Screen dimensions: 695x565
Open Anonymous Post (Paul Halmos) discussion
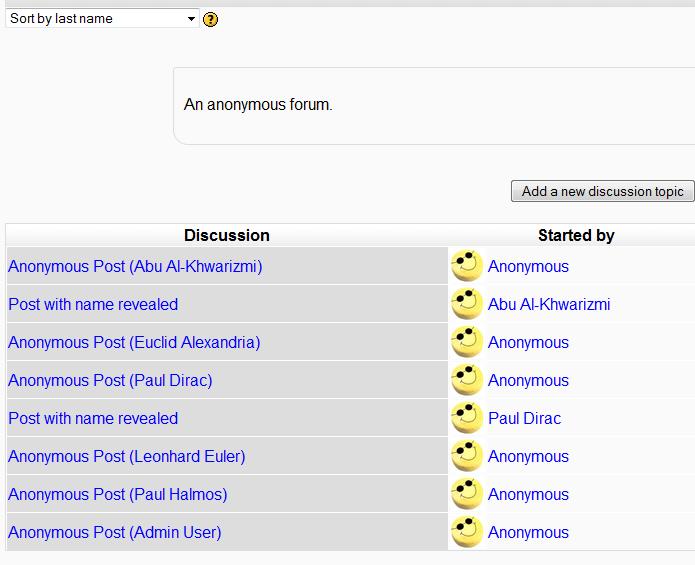point(117,495)
